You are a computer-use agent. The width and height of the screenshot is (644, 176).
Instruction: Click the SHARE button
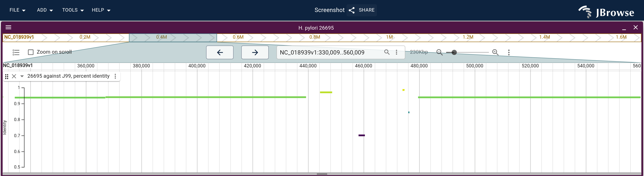361,10
